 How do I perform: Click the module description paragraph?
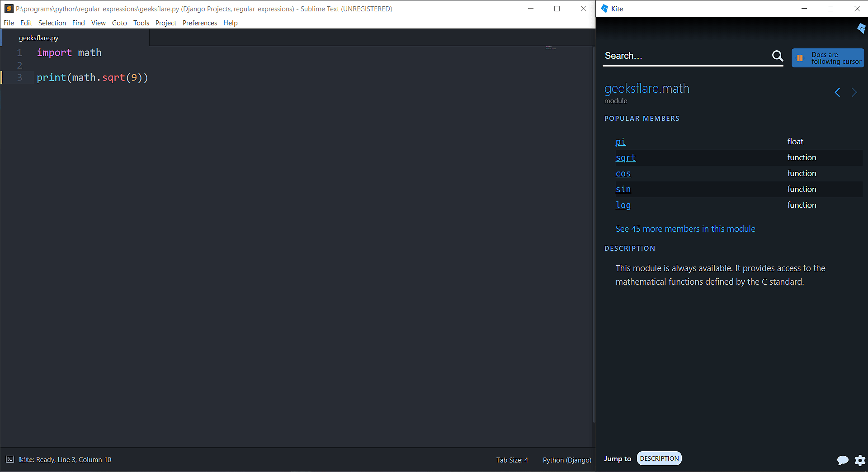(x=720, y=275)
